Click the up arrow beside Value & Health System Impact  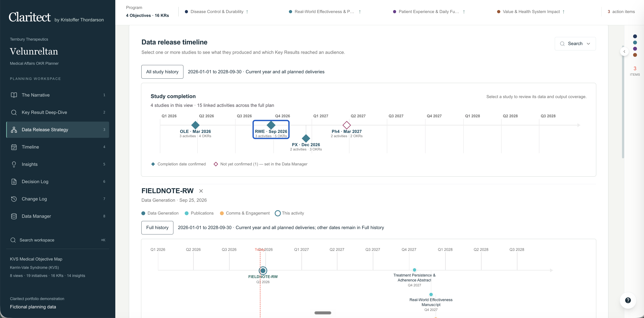563,12
